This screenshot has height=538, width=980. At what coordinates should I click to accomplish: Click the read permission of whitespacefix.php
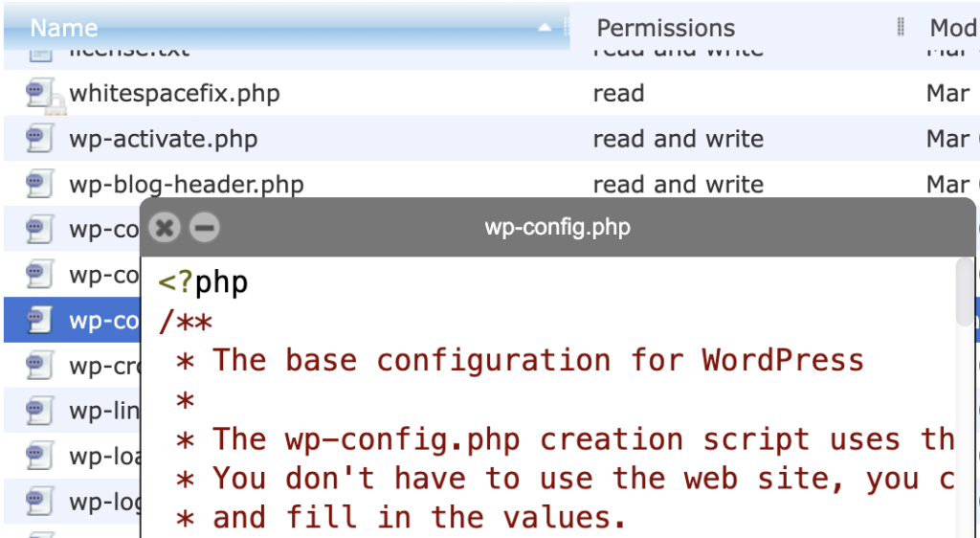point(618,94)
